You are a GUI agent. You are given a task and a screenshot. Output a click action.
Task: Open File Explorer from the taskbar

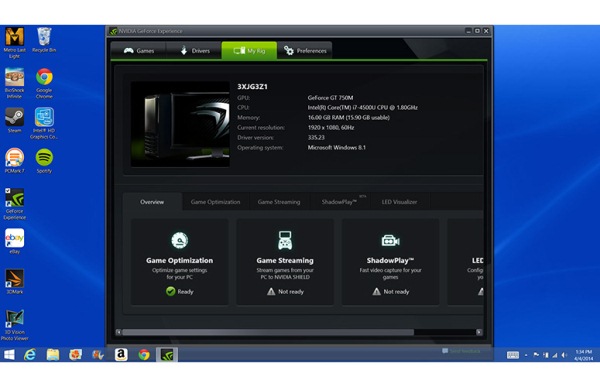(x=53, y=355)
